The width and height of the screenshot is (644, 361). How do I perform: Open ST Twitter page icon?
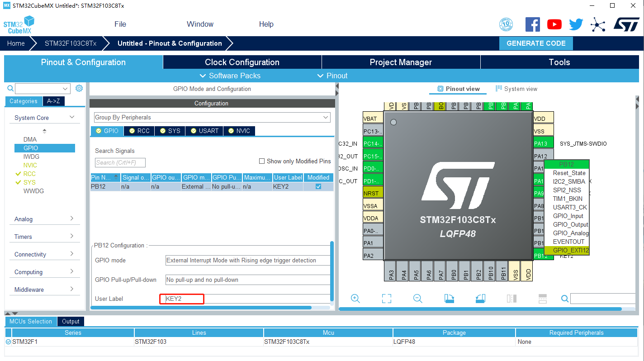click(x=576, y=24)
